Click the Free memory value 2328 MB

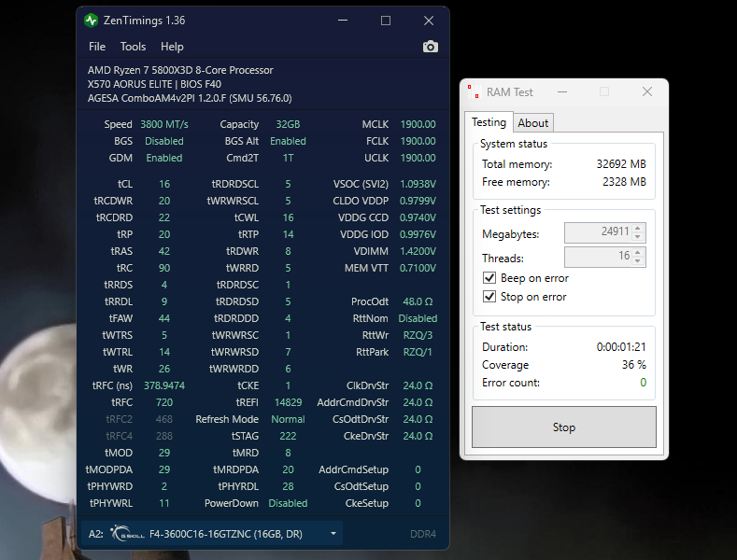(624, 182)
